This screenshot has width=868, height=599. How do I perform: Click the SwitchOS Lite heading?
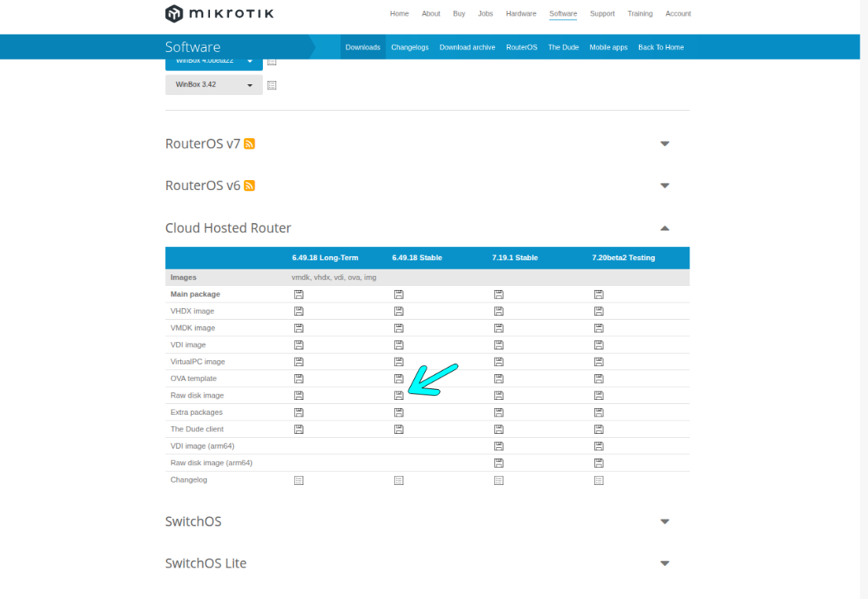[x=206, y=563]
